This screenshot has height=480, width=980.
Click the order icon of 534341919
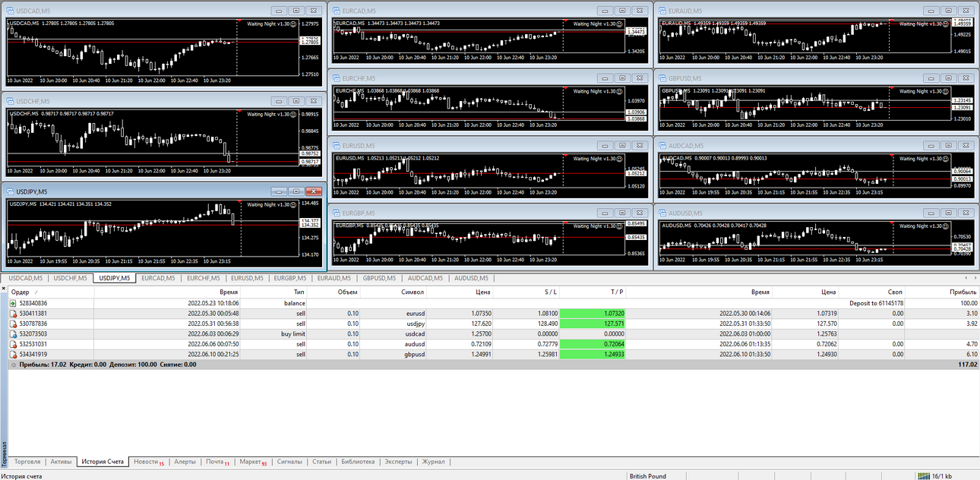(13, 354)
